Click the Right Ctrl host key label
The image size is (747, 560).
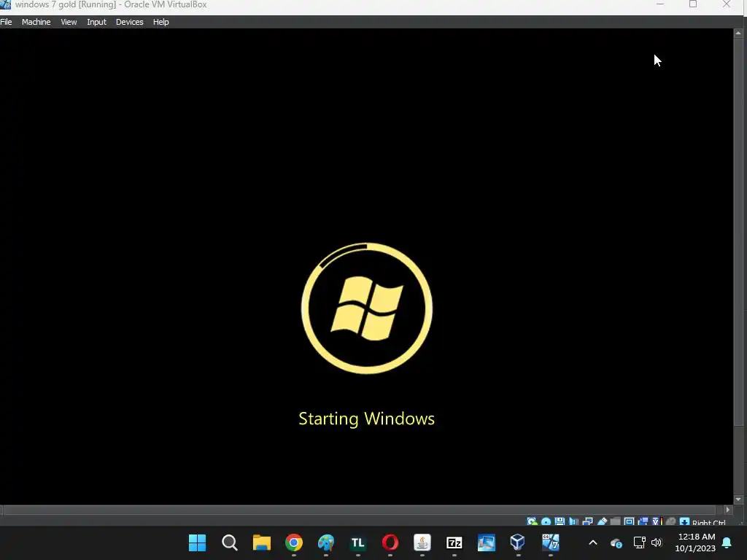(709, 522)
